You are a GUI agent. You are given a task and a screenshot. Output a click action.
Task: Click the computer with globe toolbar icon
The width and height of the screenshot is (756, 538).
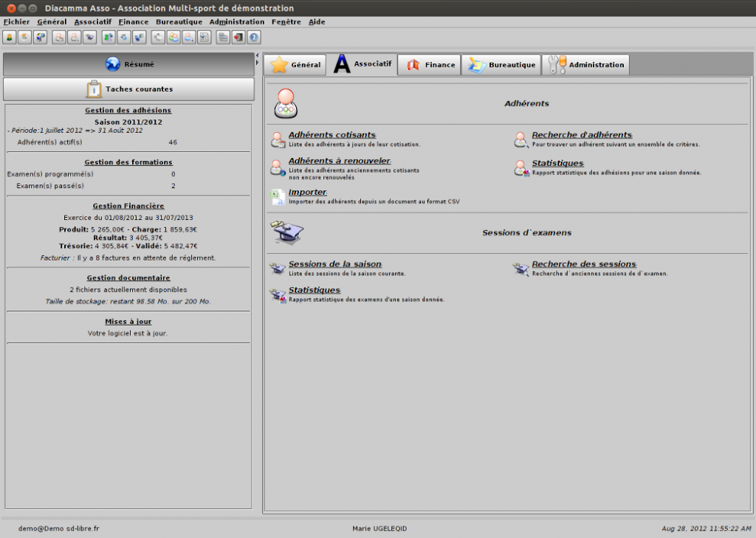[x=40, y=37]
